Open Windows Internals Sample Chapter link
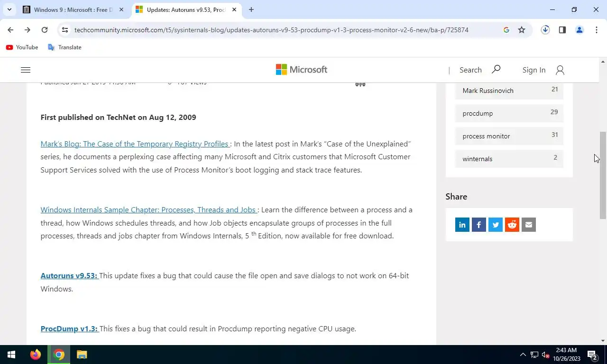607x364 pixels. tap(149, 209)
